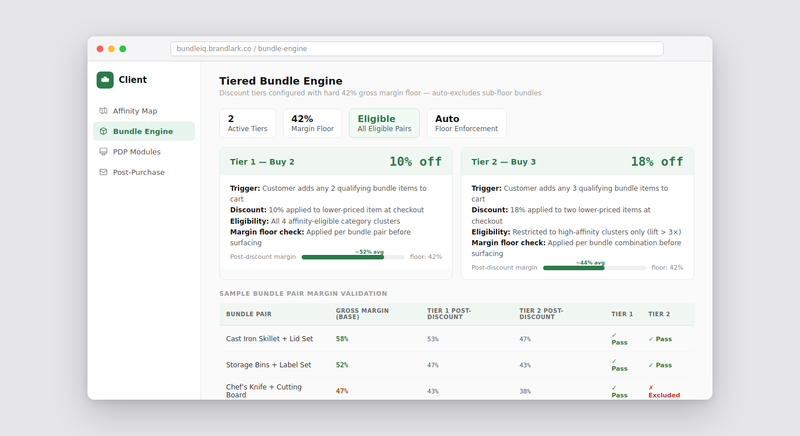Click Tier 2 post-discount margin progress bar

coord(594,268)
